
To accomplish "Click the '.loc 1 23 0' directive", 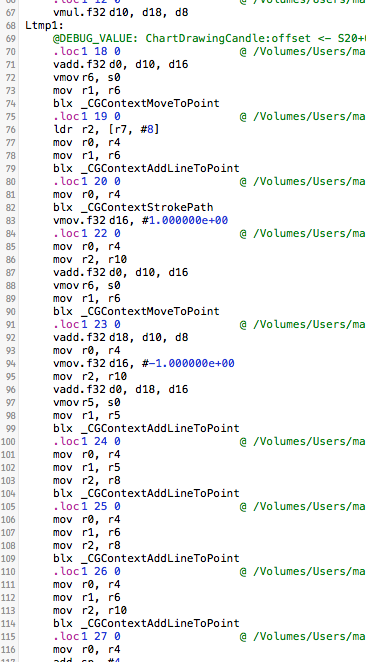I will (87, 325).
